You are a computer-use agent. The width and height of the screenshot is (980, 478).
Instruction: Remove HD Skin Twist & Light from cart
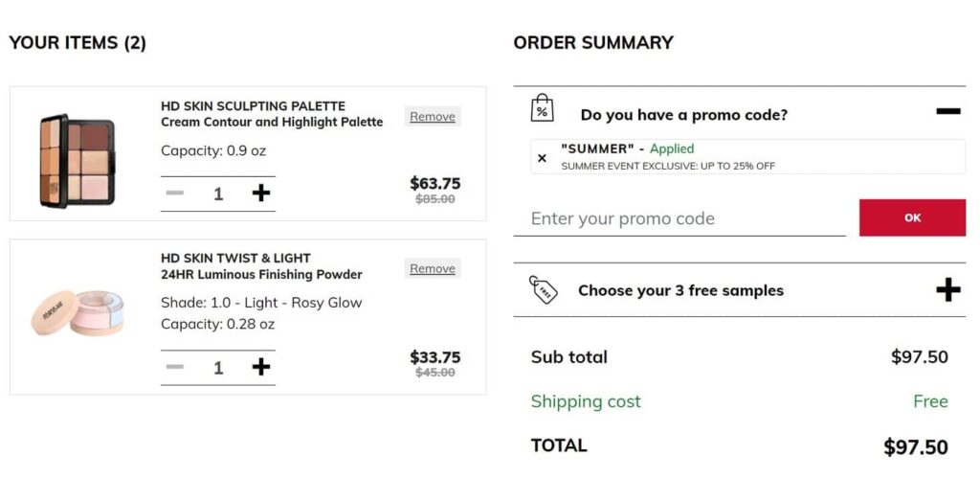tap(433, 269)
